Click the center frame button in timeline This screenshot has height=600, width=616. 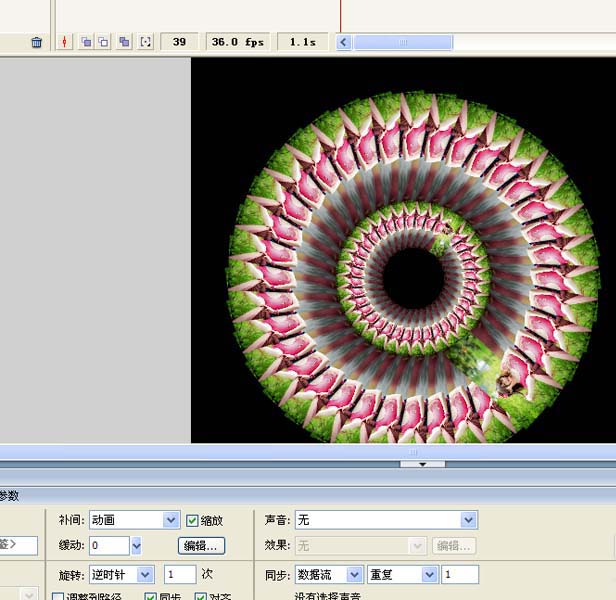coord(64,42)
